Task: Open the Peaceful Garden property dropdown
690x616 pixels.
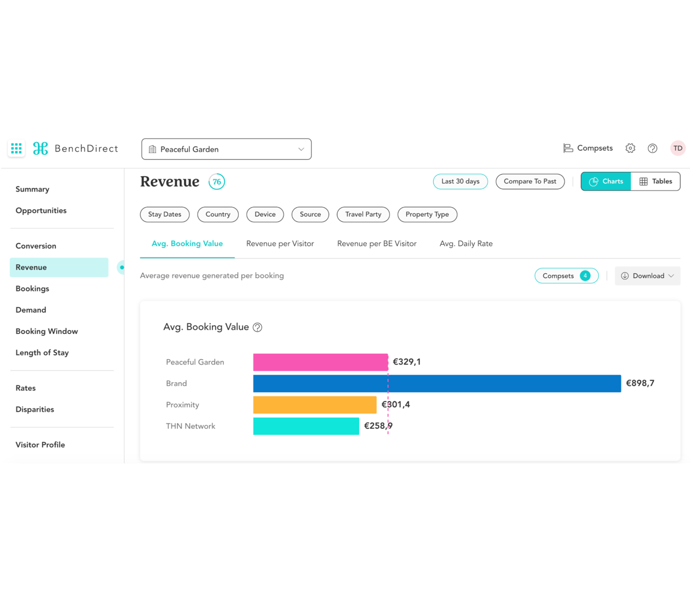Action: click(226, 149)
